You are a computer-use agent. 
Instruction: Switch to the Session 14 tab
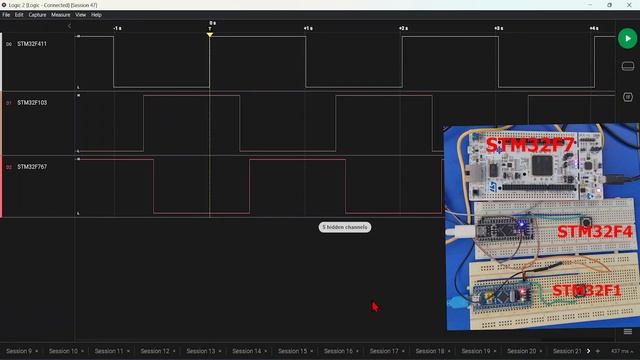(247, 351)
